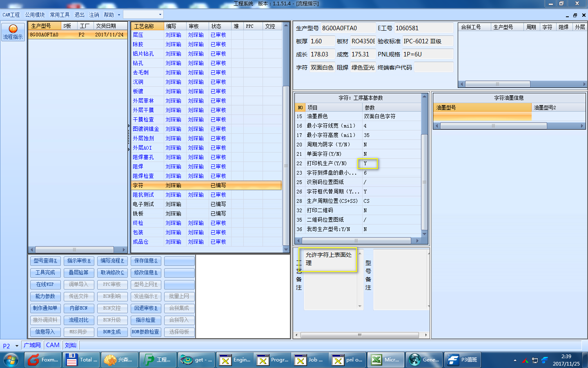Click the 型号查询 button
The image size is (588, 368).
(x=45, y=261)
